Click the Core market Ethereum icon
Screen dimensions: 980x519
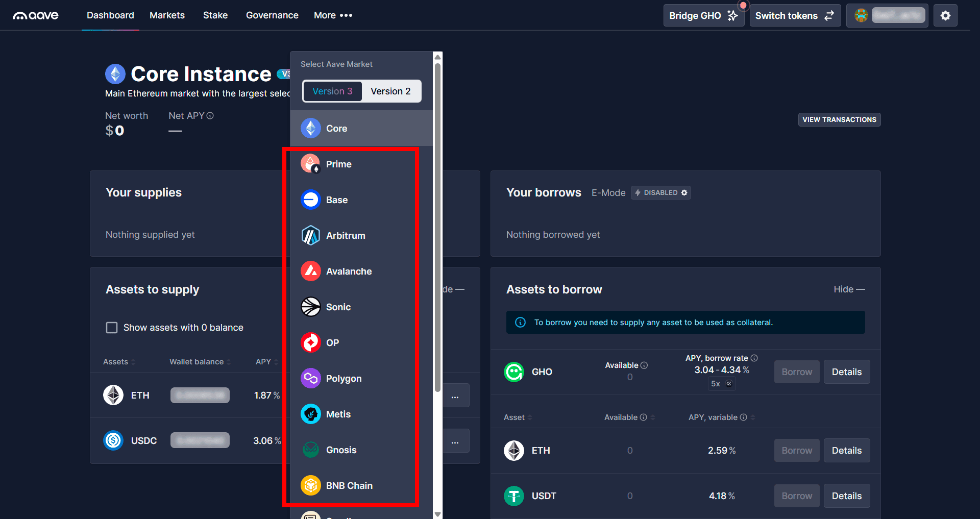(311, 129)
